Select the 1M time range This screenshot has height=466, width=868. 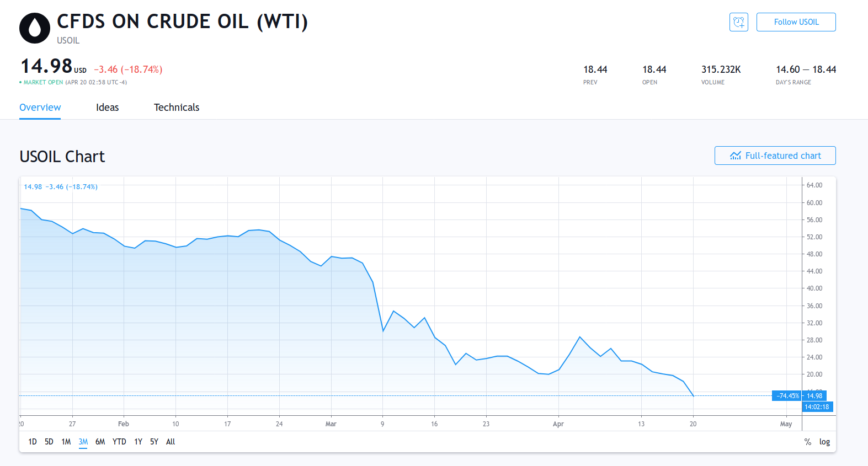[66, 442]
